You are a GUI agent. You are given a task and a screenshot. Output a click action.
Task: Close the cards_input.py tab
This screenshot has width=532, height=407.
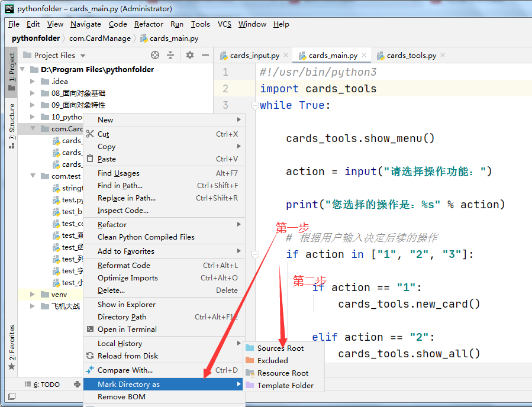286,55
